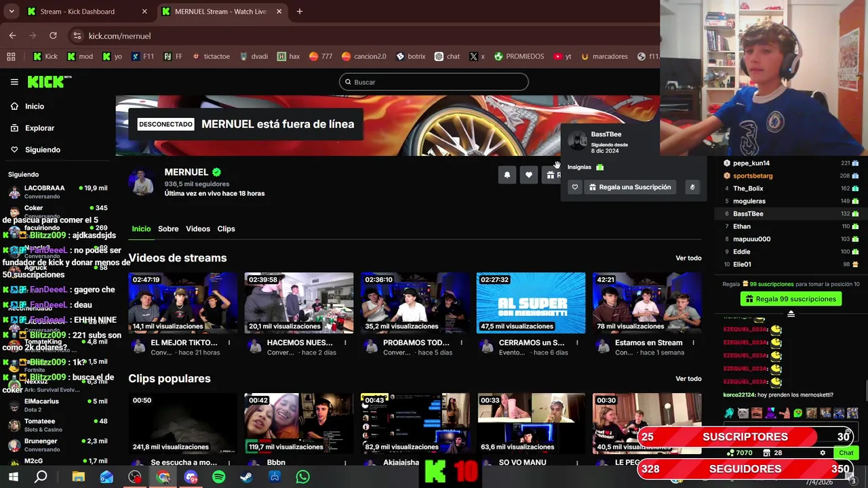Open sidebar Inicio home link
Image resolution: width=868 pixels, height=488 pixels.
point(35,106)
